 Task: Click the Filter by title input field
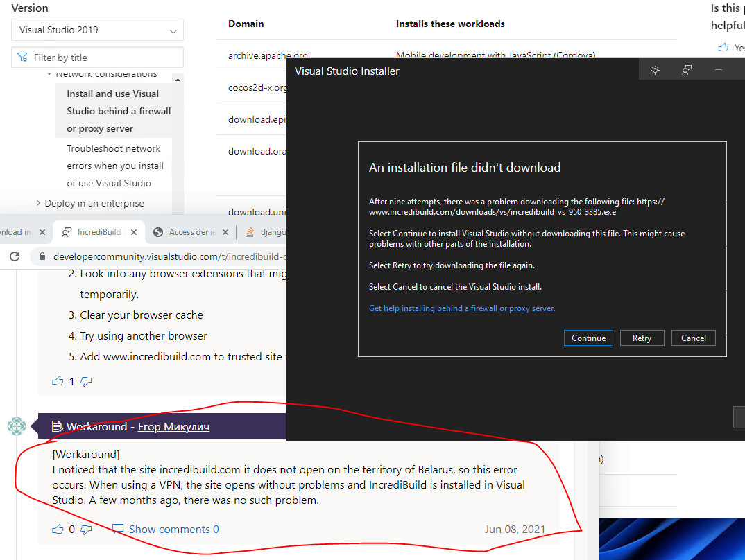97,58
